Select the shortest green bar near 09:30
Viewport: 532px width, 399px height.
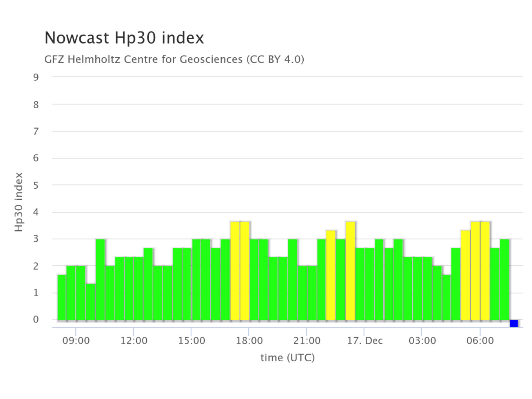point(91,301)
